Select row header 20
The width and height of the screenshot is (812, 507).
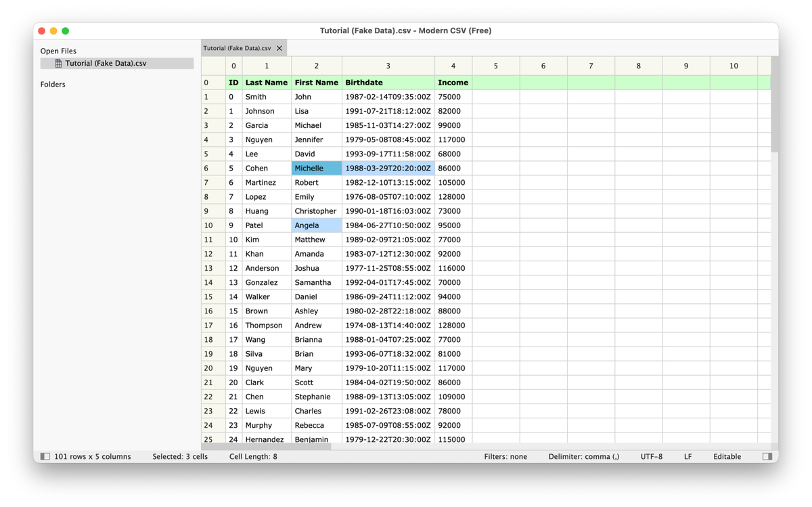tap(213, 368)
